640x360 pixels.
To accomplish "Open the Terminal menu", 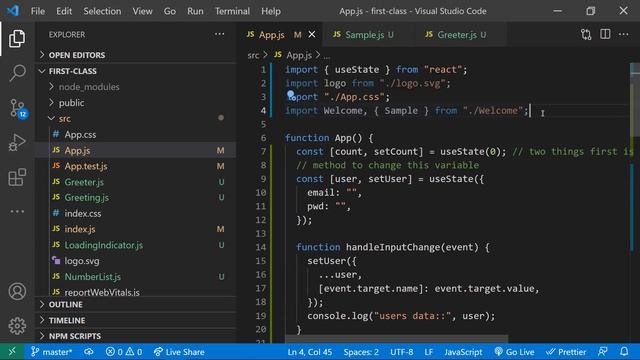I will 232,11.
